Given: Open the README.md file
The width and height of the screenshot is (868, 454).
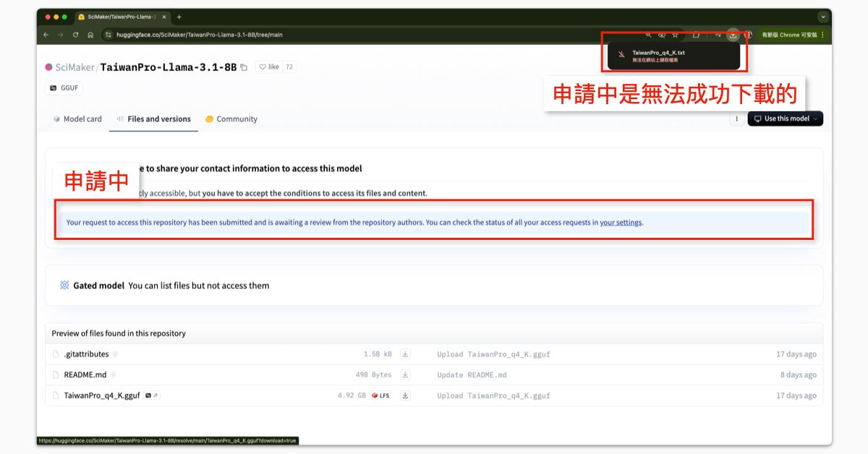Looking at the screenshot, I should (x=85, y=374).
